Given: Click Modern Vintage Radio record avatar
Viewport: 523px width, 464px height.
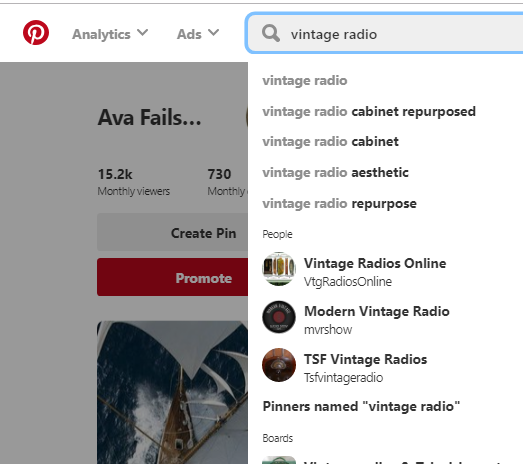Looking at the screenshot, I should 279,317.
